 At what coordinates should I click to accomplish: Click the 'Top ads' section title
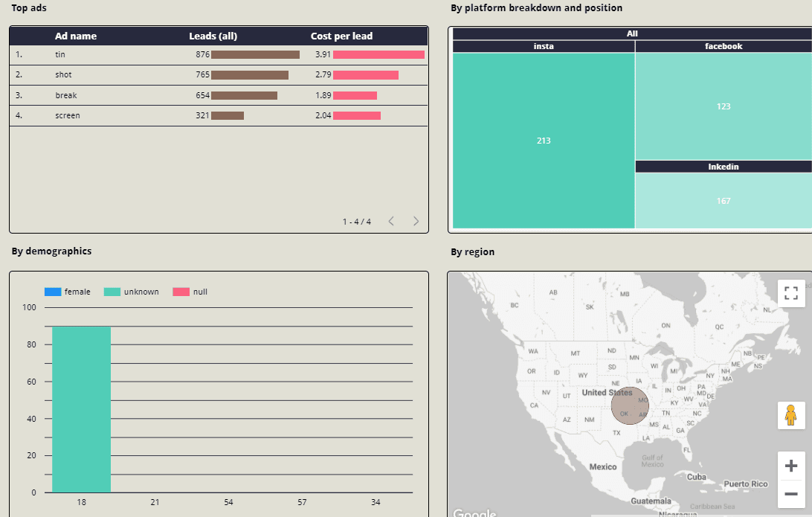29,7
